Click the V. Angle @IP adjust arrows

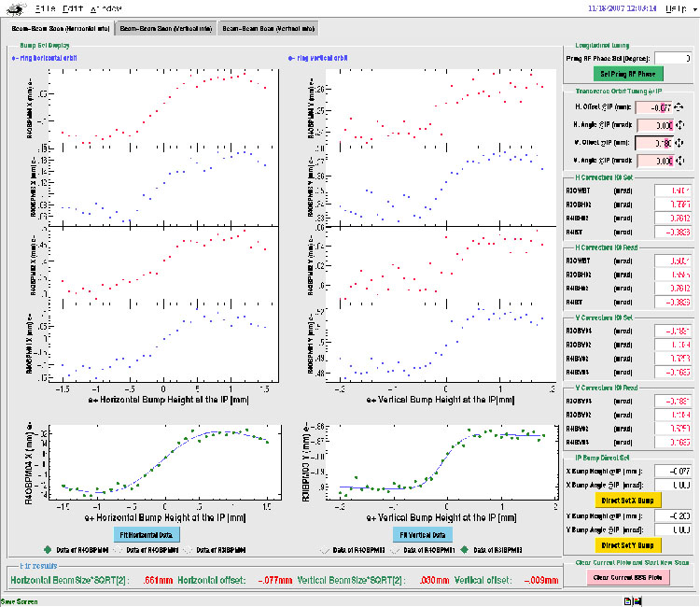tap(680, 162)
